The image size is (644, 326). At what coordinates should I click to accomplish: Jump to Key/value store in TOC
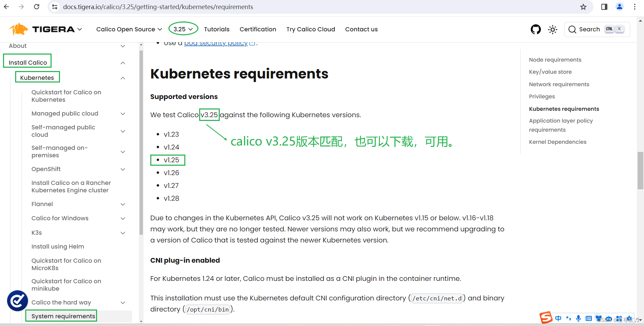pyautogui.click(x=550, y=72)
